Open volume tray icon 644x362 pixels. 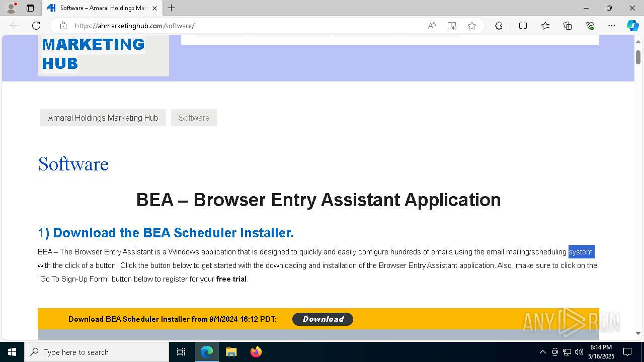(x=579, y=352)
